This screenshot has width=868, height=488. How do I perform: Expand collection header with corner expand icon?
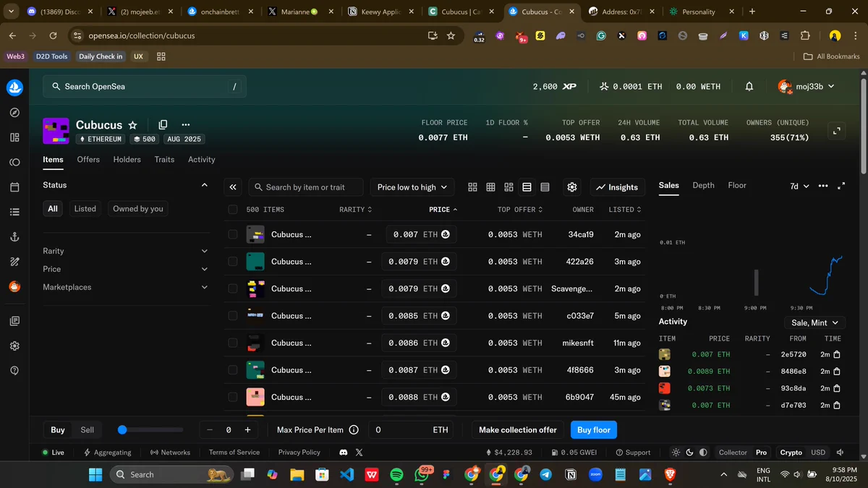pyautogui.click(x=837, y=131)
